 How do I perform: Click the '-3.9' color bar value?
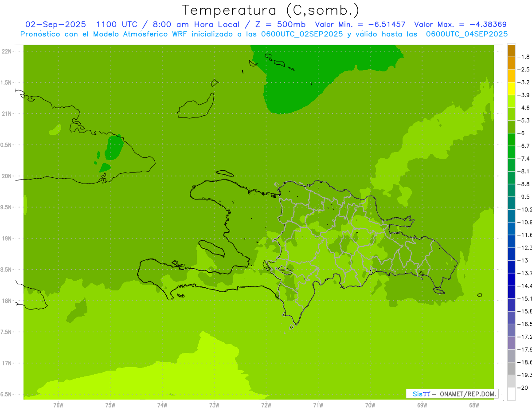(x=524, y=95)
